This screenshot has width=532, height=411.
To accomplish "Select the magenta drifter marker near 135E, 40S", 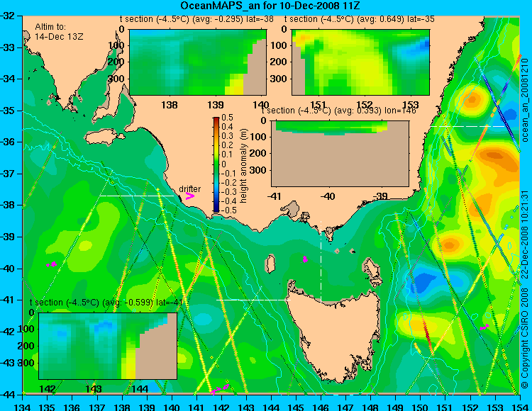I will pos(52,264).
